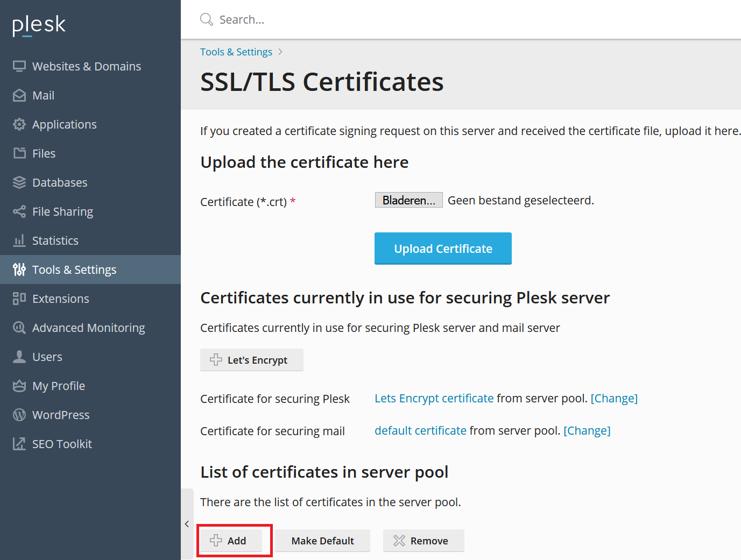
Task: Click the Upload Certificate button
Action: point(443,249)
